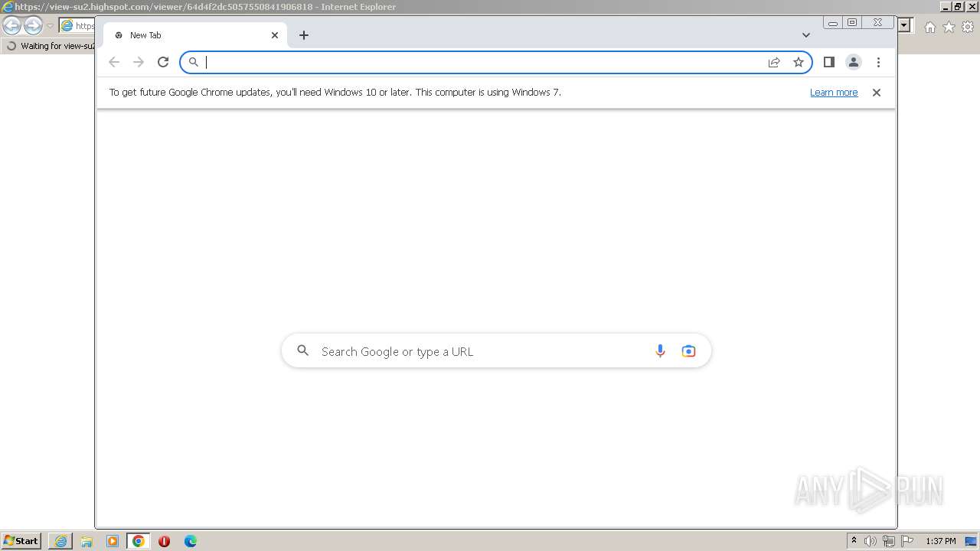Click the Internet Explorer back button

11,26
